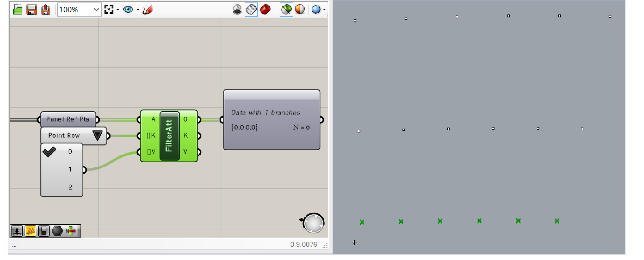The image size is (644, 260).
Task: Turn off geometry preview with the gray icon
Action: tap(237, 10)
